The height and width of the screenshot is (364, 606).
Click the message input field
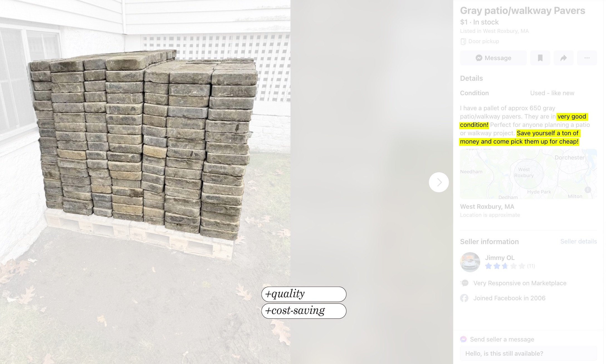pyautogui.click(x=528, y=353)
